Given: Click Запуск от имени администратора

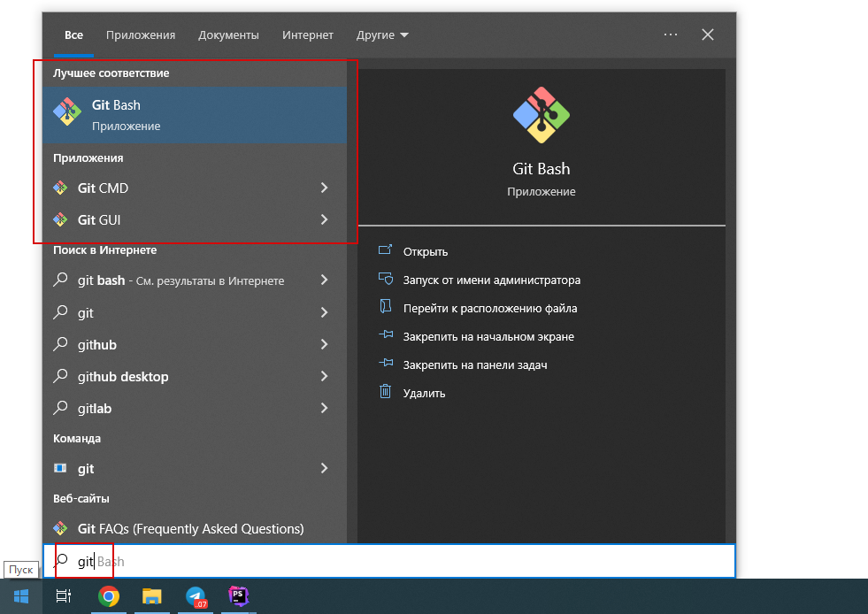Looking at the screenshot, I should pyautogui.click(x=492, y=280).
